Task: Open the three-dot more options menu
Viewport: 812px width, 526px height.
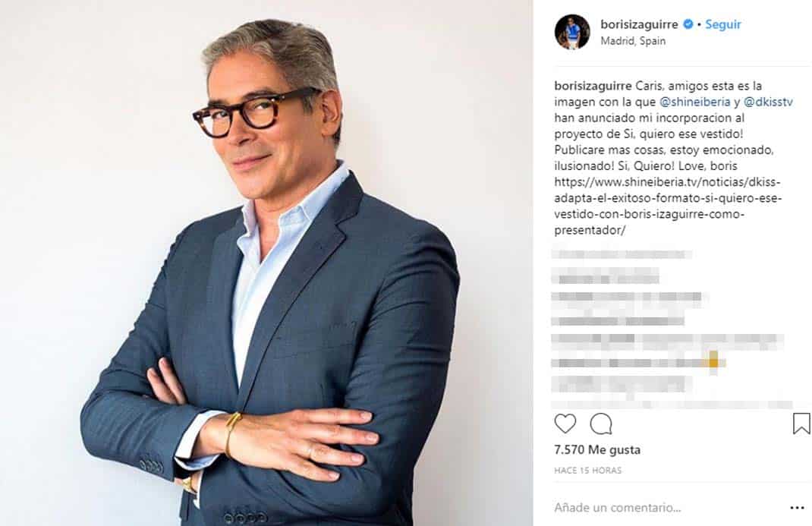Action: 797,508
